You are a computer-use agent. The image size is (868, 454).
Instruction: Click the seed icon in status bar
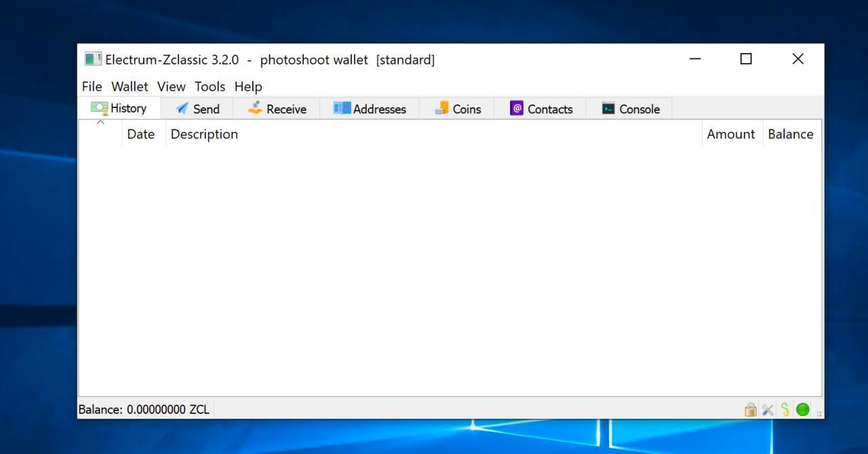(785, 409)
